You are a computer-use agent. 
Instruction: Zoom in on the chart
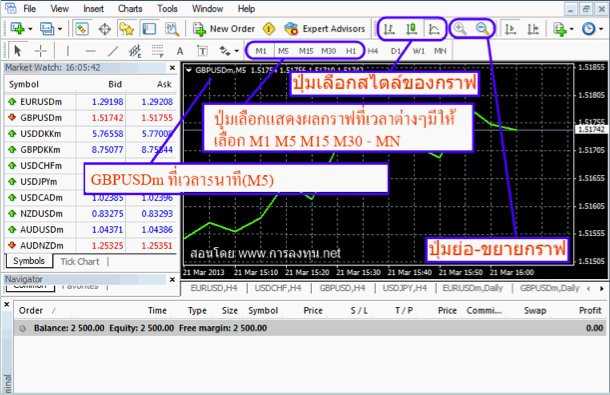(460, 28)
